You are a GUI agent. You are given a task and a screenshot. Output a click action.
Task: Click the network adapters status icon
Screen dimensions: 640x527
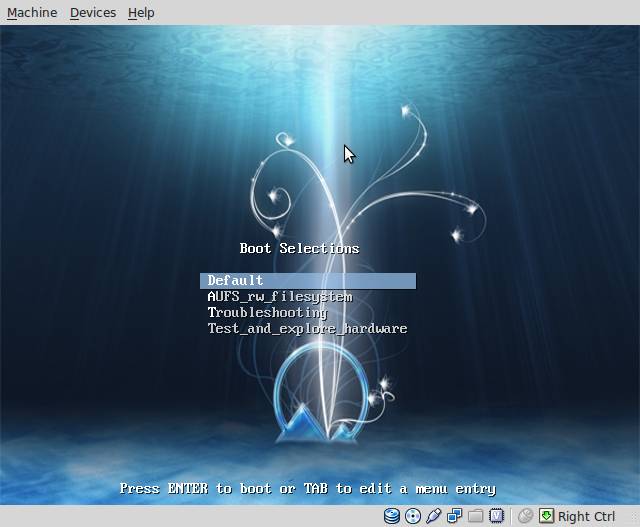click(454, 516)
